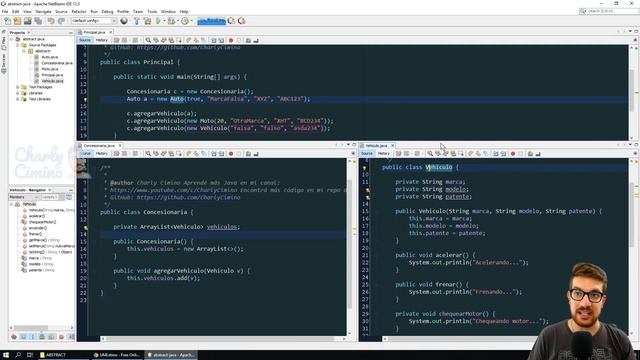Create a new file from main toolbar

(8, 21)
